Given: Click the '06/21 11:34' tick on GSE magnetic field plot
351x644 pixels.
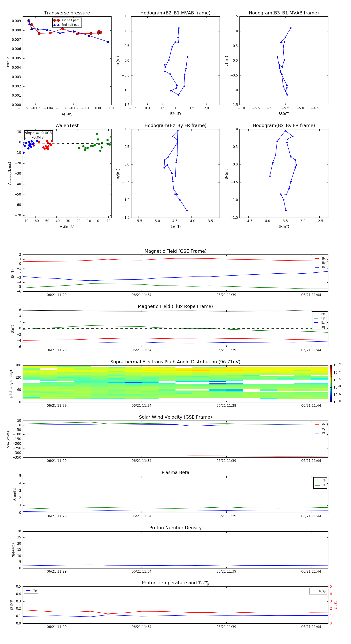Looking at the screenshot, I should tap(141, 295).
